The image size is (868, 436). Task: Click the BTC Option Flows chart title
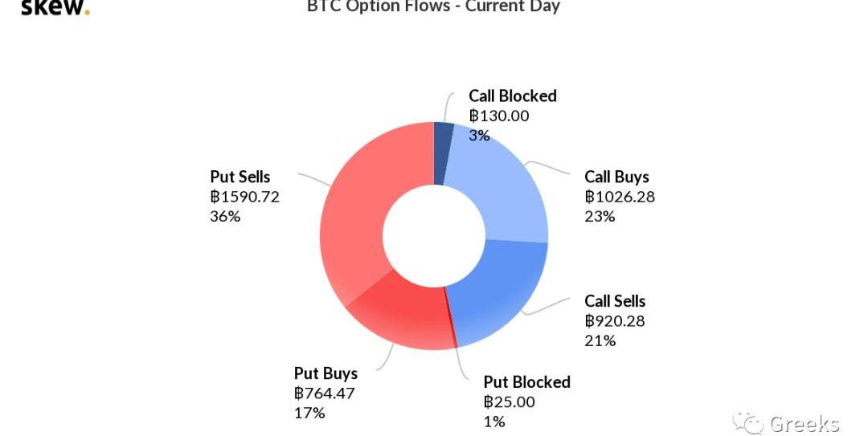[433, 6]
